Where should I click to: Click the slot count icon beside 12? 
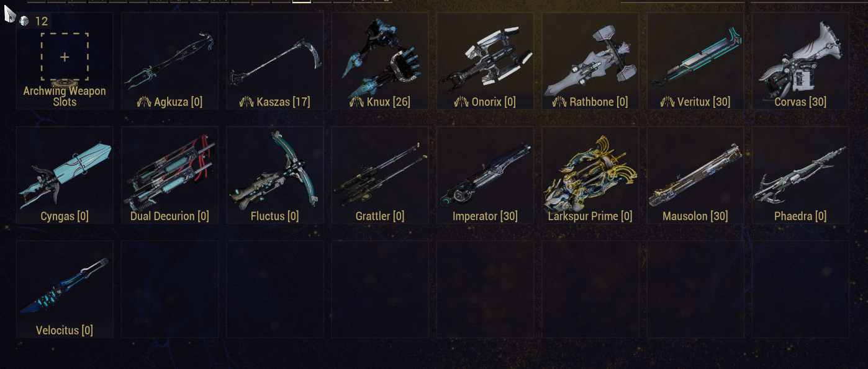[x=24, y=21]
